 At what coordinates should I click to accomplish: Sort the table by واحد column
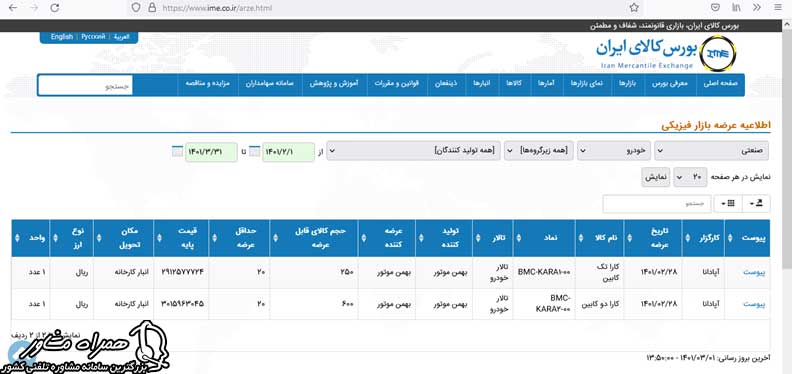click(30, 238)
